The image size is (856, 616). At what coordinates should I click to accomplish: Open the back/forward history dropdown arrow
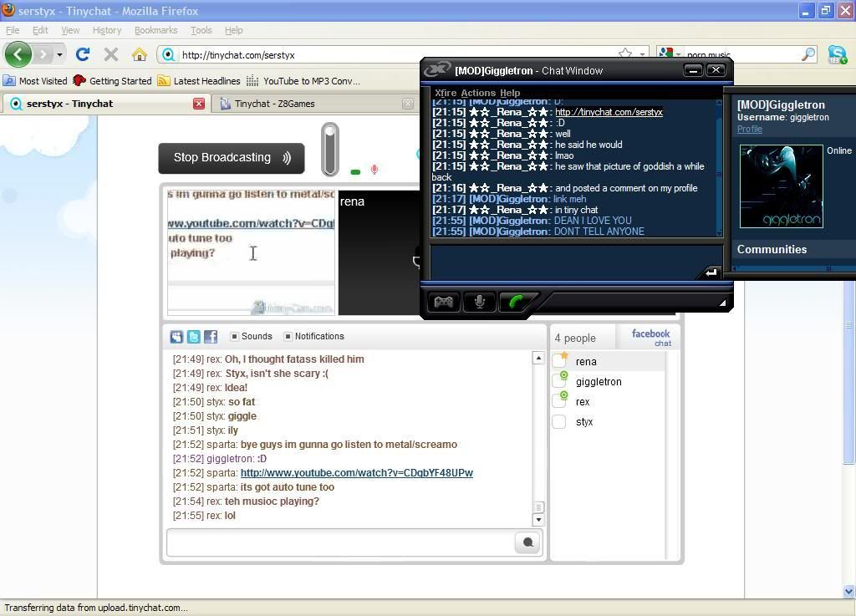coord(59,55)
